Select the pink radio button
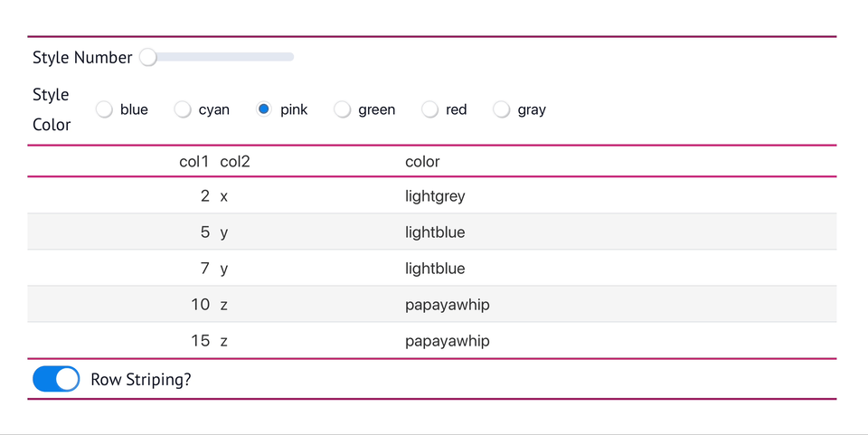 pyautogui.click(x=264, y=109)
